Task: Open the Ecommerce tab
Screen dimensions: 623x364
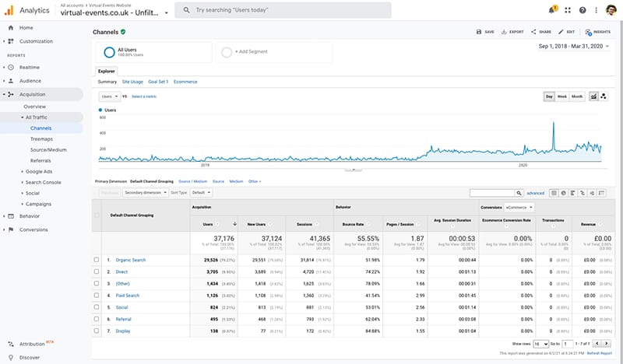Action: (x=185, y=81)
